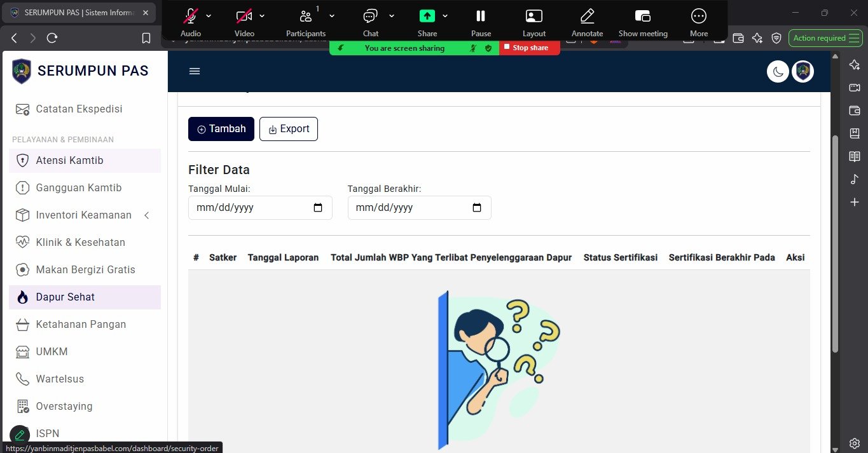Open Share options dropdown arrow
Screen dimensions: 868x453
click(x=445, y=16)
